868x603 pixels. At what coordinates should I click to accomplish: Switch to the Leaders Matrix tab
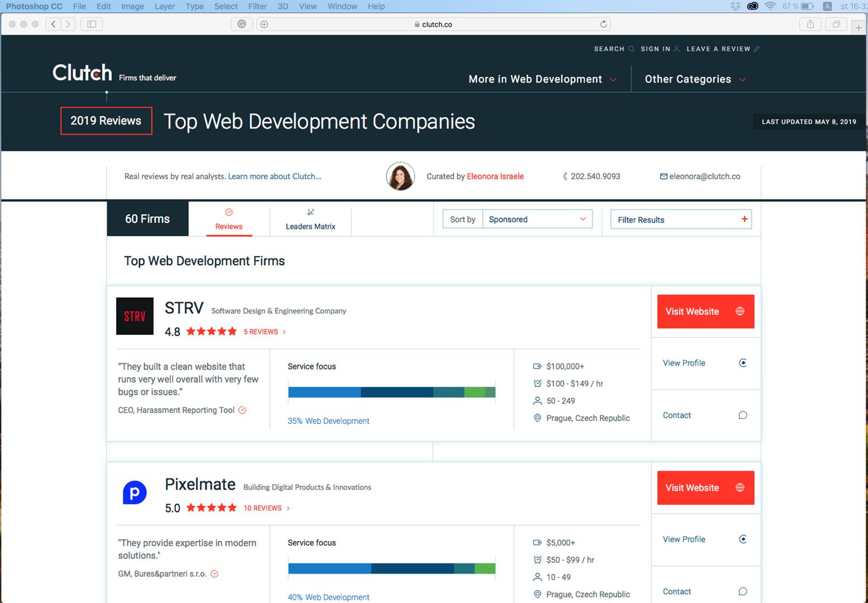point(311,219)
